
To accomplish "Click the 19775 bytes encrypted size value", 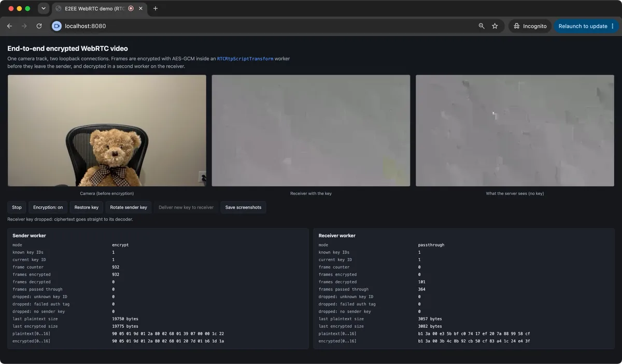I will [125, 326].
